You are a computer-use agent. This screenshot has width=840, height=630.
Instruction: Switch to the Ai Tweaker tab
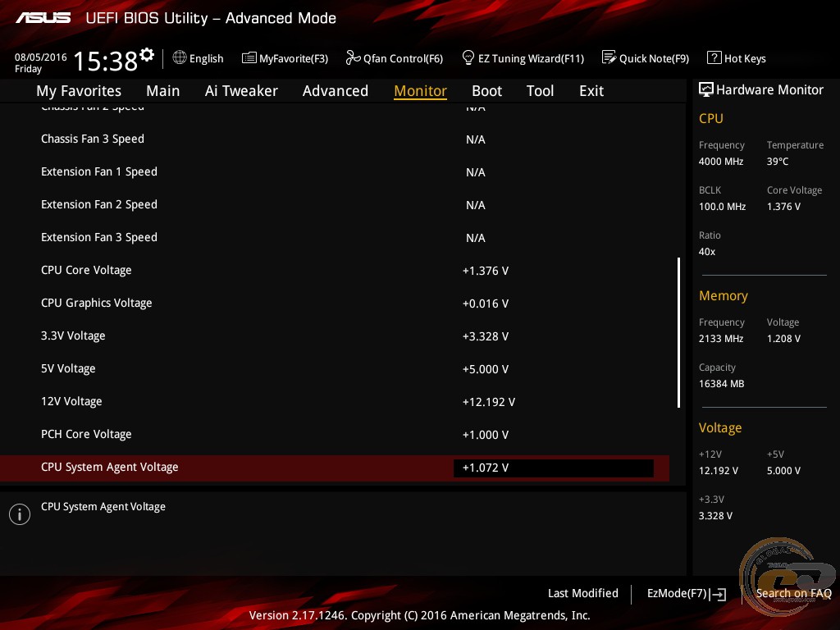[241, 91]
